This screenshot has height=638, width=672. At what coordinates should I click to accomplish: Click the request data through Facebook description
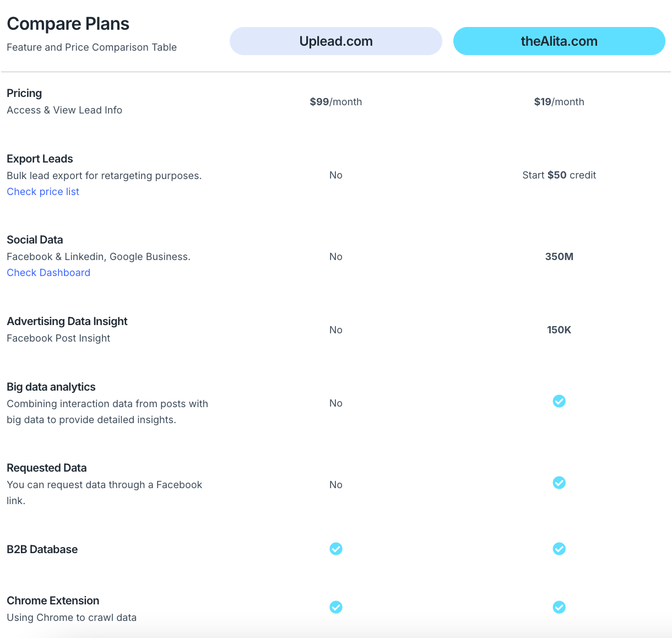105,493
